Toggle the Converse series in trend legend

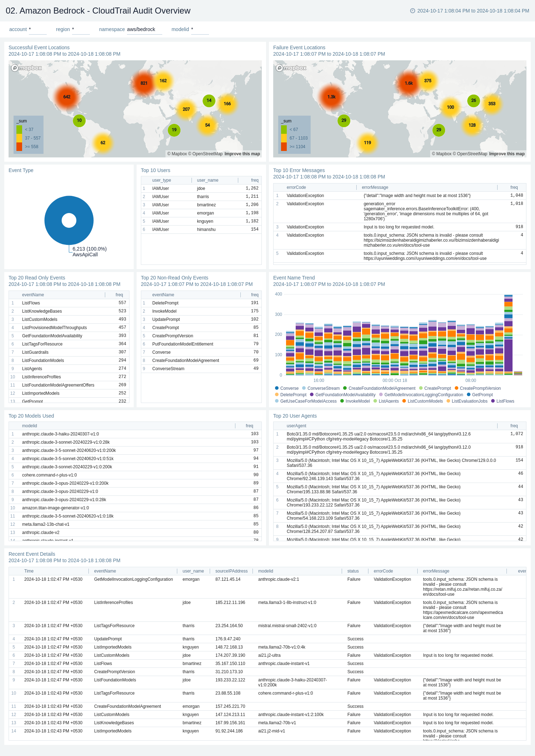289,388
